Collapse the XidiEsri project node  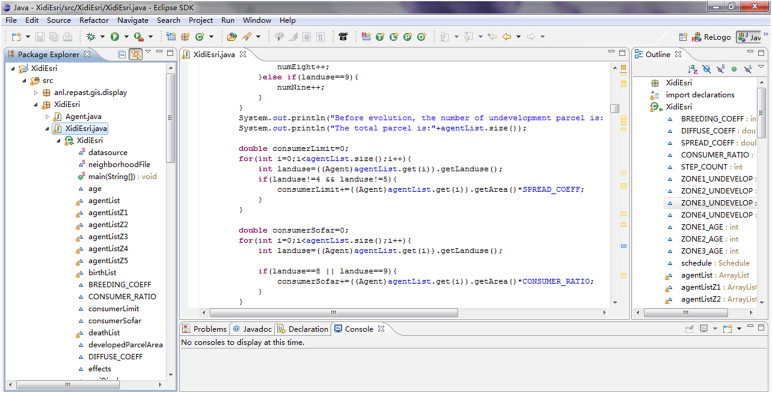click(x=13, y=68)
